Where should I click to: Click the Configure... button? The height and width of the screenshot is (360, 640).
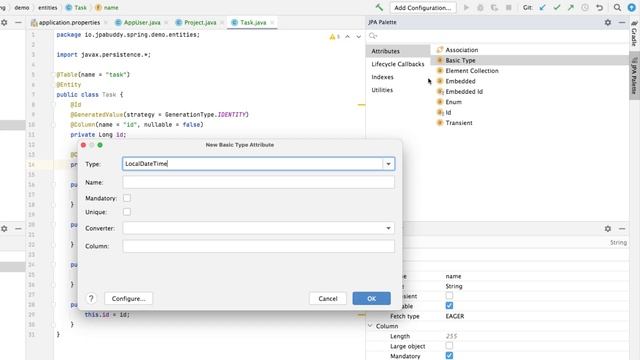click(129, 298)
